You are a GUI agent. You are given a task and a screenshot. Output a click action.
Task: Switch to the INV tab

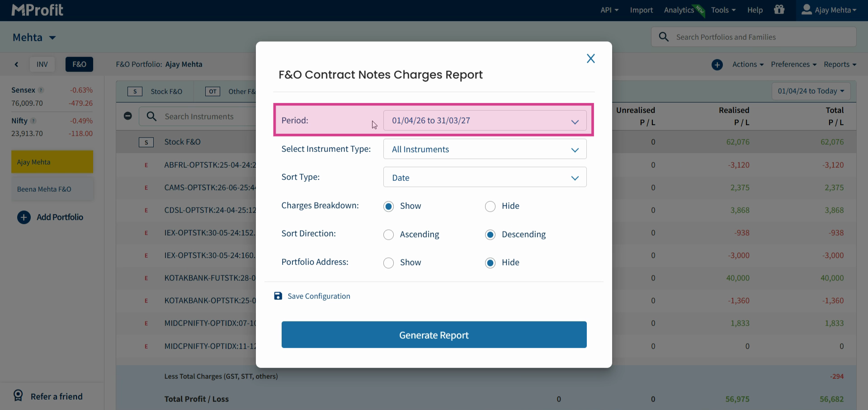pos(42,65)
